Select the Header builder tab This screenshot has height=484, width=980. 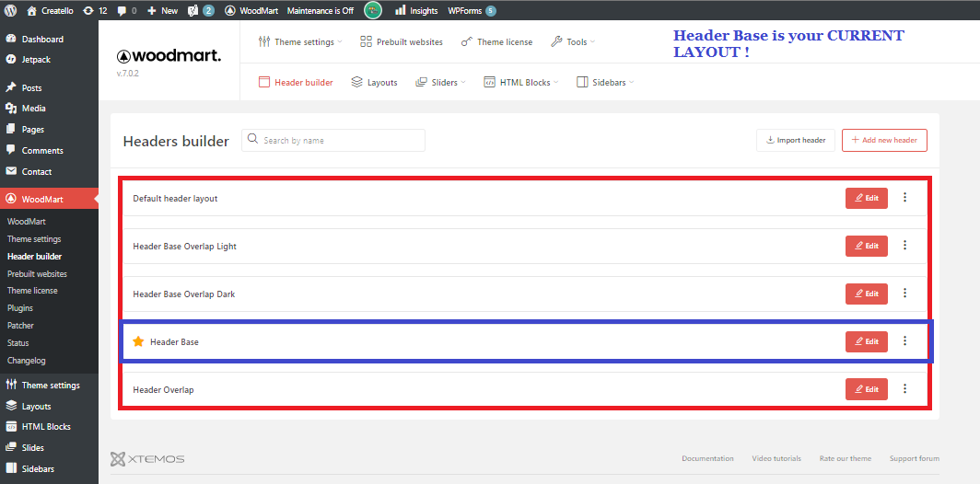pos(296,83)
